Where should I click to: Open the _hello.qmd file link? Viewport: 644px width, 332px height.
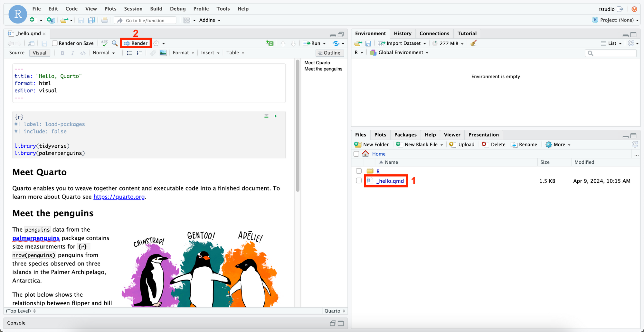390,181
